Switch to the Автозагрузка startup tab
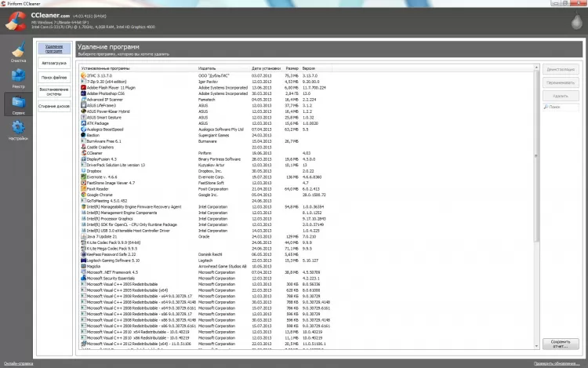The image size is (588, 368). click(54, 63)
